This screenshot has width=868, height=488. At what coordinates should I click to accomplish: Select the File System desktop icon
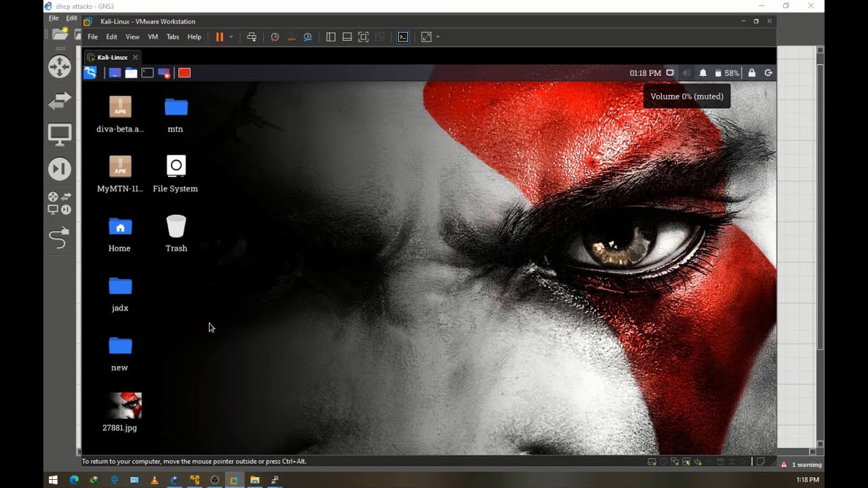pyautogui.click(x=176, y=174)
